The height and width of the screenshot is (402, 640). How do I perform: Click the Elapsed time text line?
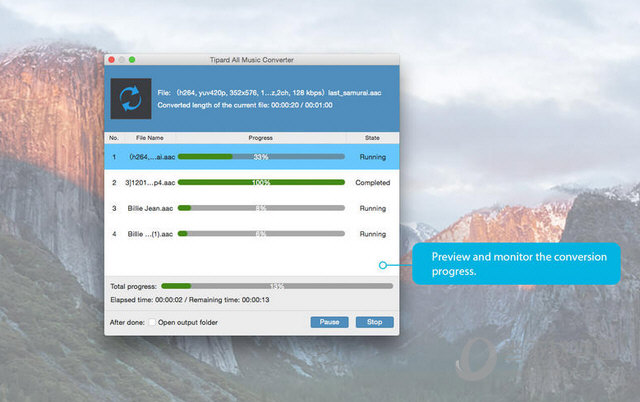190,300
